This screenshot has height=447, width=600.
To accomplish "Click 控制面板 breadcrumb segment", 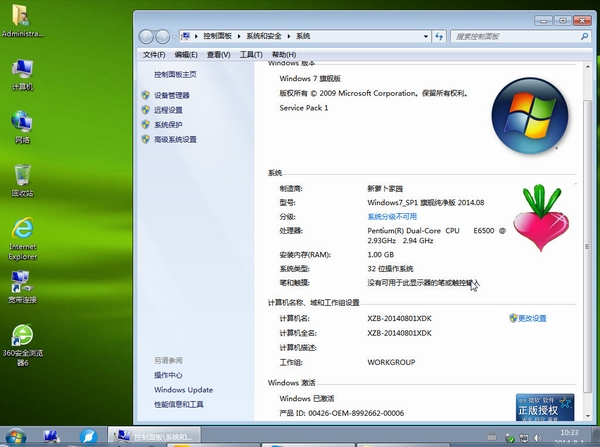I will [x=217, y=36].
